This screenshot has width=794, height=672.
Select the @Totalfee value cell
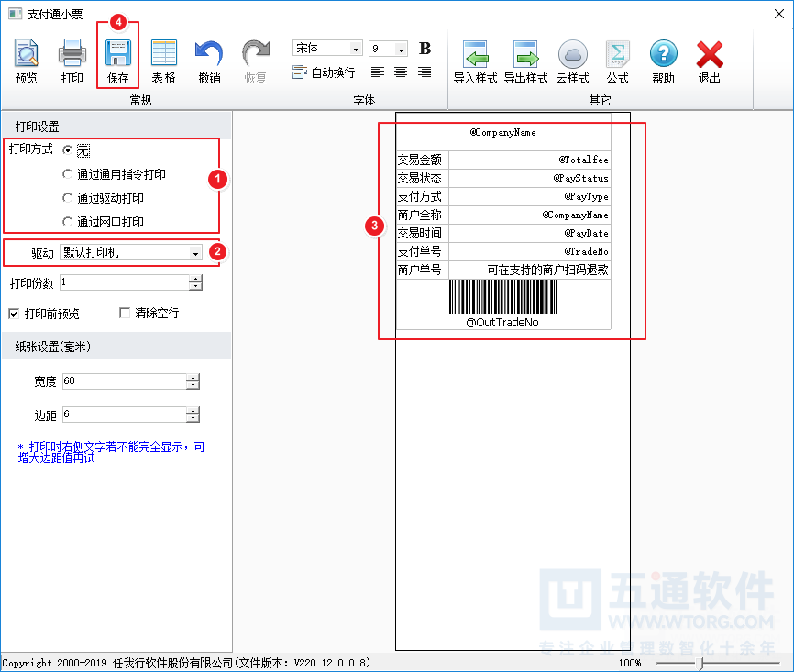530,160
